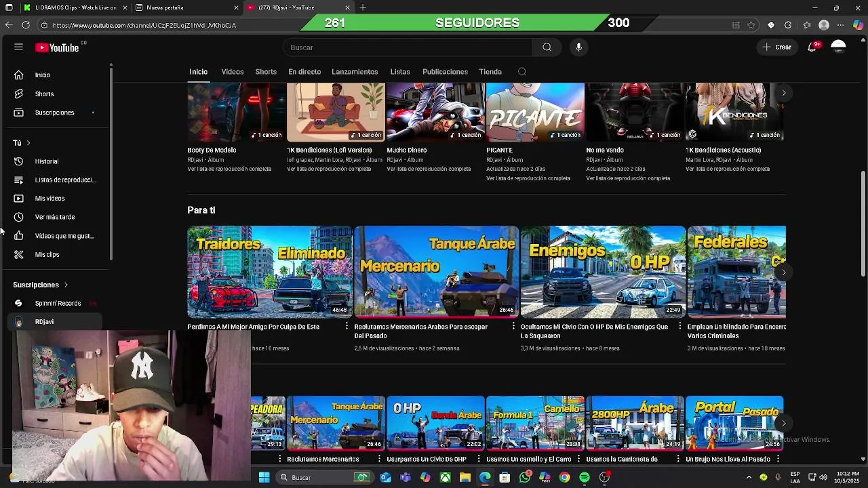The height and width of the screenshot is (488, 868).
Task: Click the Crear button
Action: 776,47
